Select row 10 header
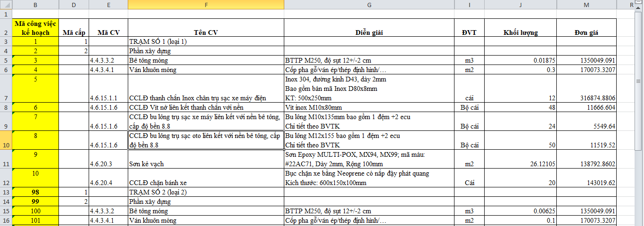This screenshot has width=644, height=226. click(6, 140)
